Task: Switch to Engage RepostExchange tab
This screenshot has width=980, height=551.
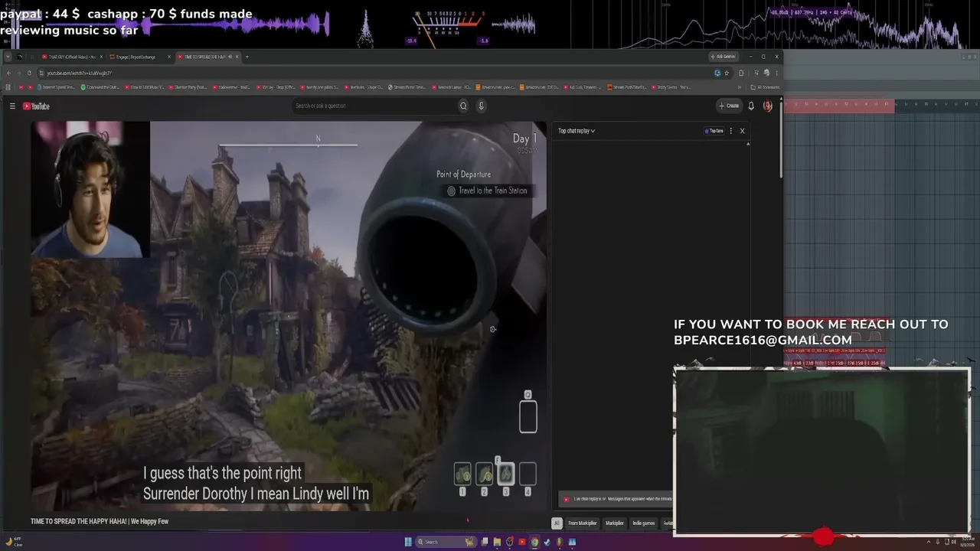Action: 136,57
